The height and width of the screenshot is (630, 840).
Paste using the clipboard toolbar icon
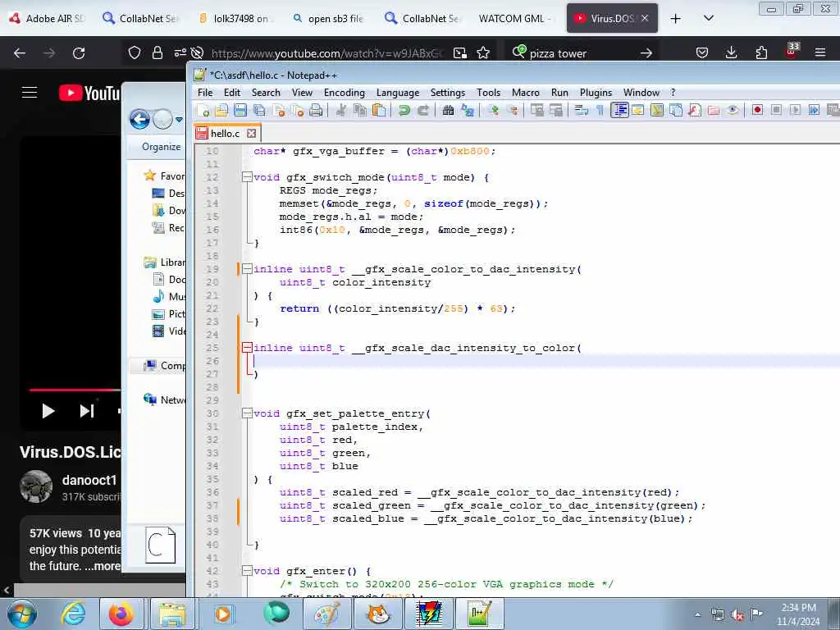pyautogui.click(x=379, y=111)
